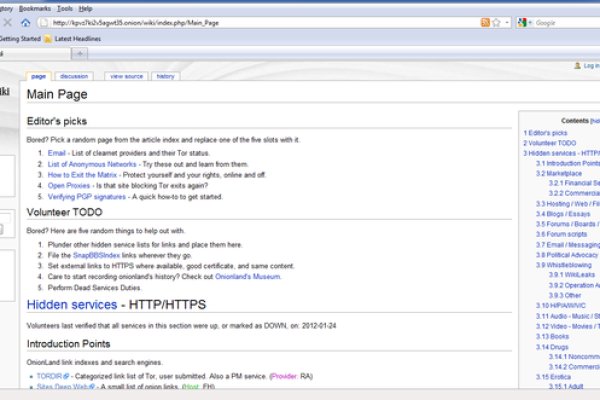600x400 pixels.
Task: Jump to contents 3.6 Forum scripts
Action: pos(561,234)
